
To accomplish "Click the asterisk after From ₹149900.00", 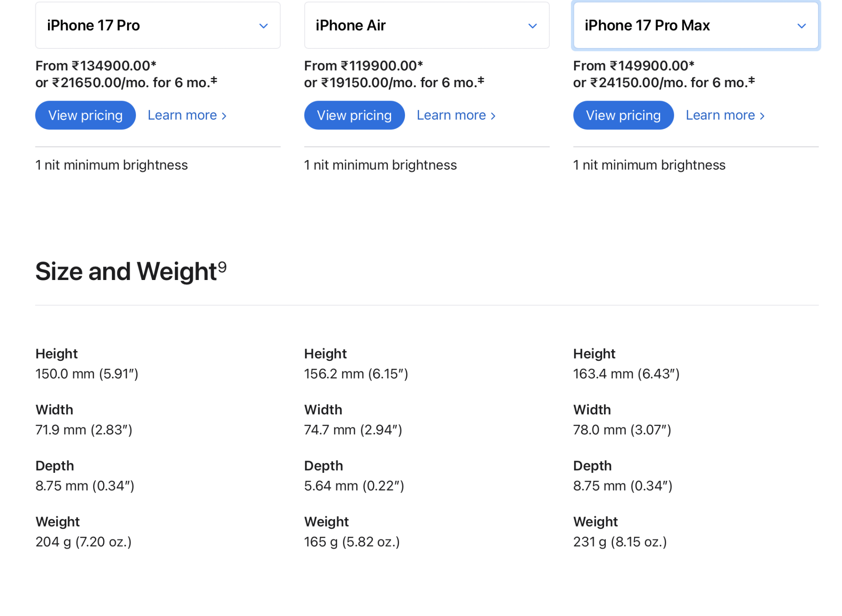I will tap(692, 64).
